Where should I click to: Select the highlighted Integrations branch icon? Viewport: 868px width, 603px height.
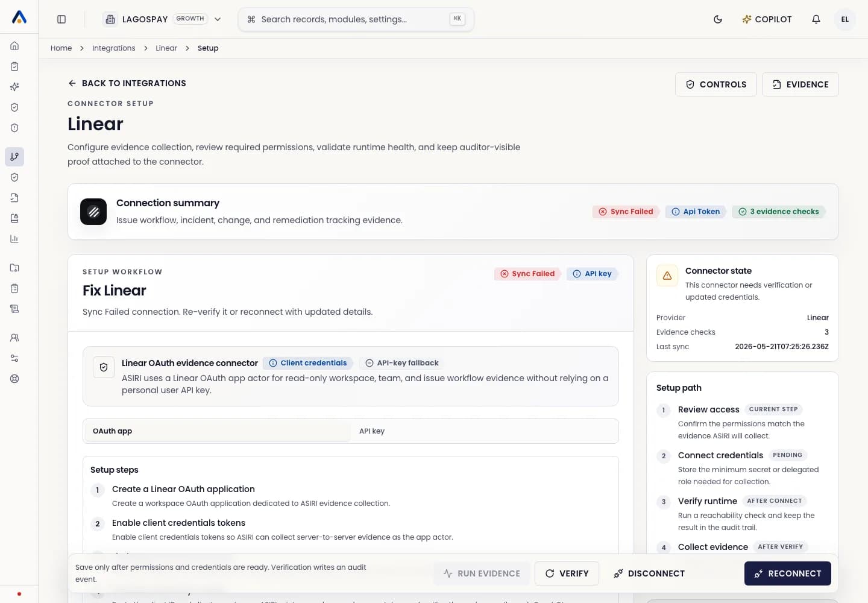14,157
